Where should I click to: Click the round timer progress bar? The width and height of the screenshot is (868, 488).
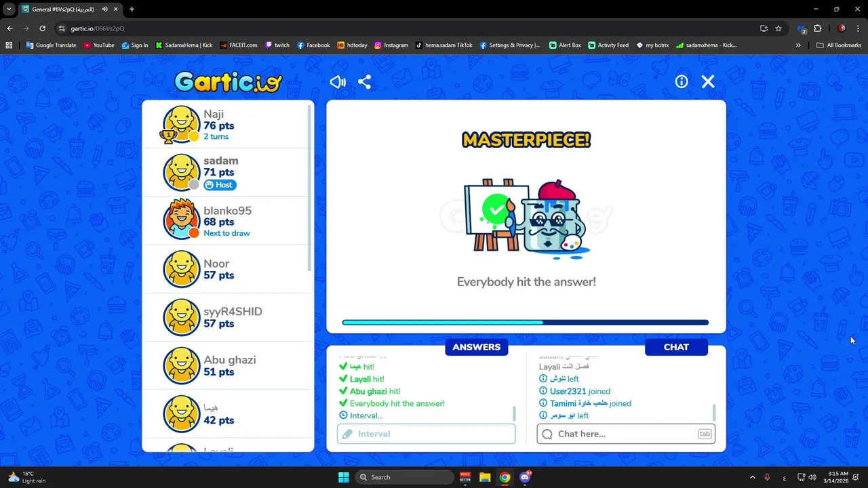point(526,323)
